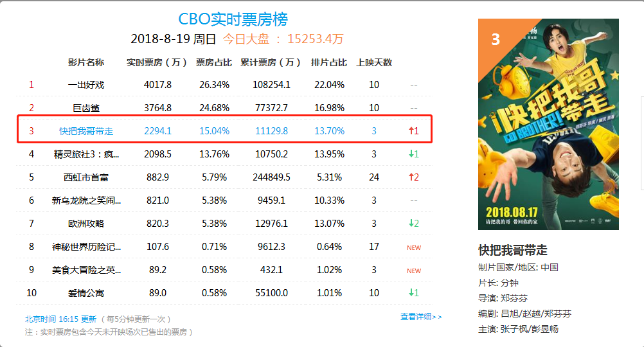Screen dimensions: 644x347
Task: Click the 10.33% screening share of 新乌龙院
Action: (x=330, y=200)
